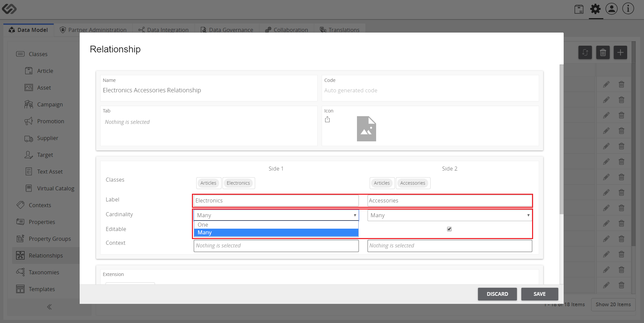Open the Tab selector showing Nothing is selected
Screen dimensions: 644x323
click(x=209, y=122)
